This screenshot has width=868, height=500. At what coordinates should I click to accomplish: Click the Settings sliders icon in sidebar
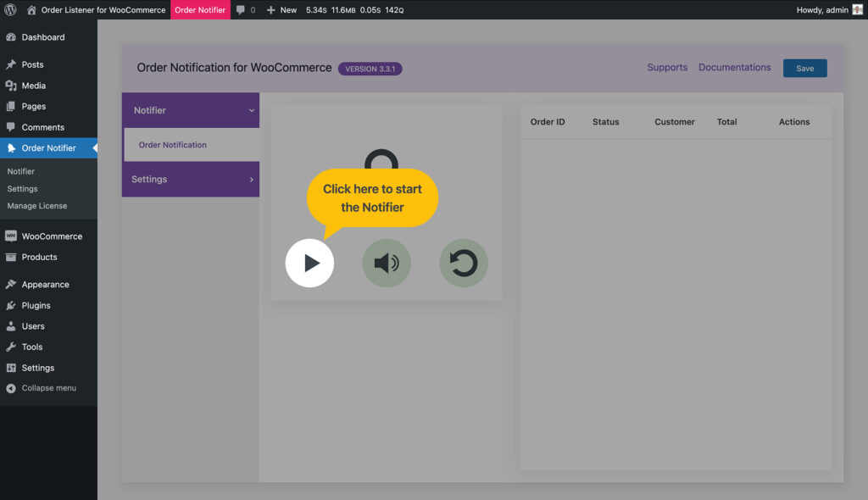pyautogui.click(x=10, y=368)
